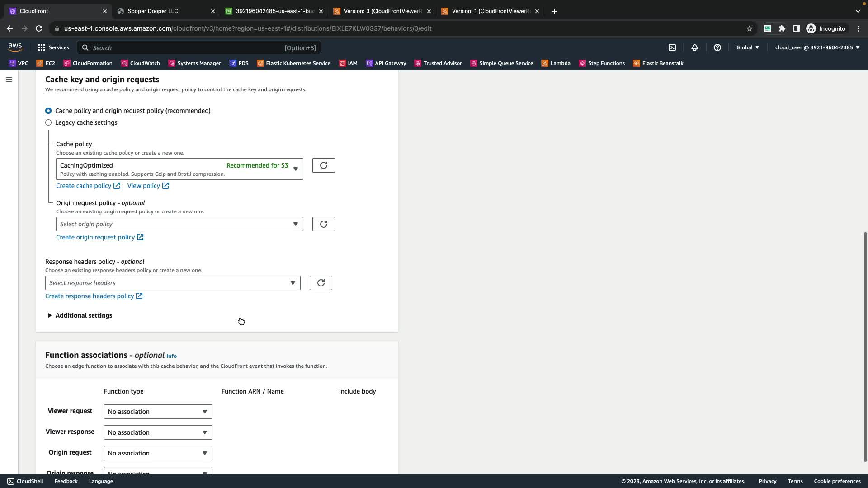Expand Additional settings section
This screenshot has height=488, width=868.
[x=80, y=315]
